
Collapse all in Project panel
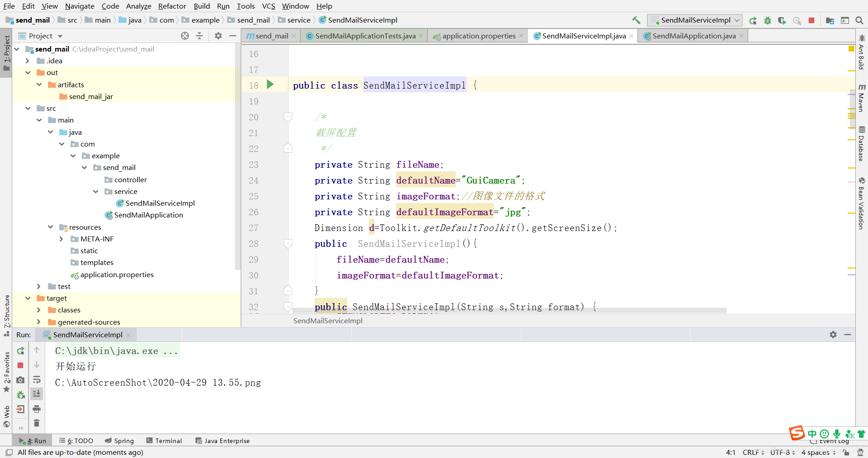pyautogui.click(x=199, y=36)
